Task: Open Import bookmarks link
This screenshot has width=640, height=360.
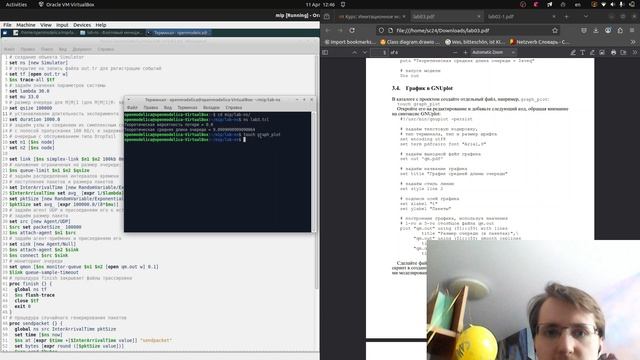Action: (x=350, y=42)
